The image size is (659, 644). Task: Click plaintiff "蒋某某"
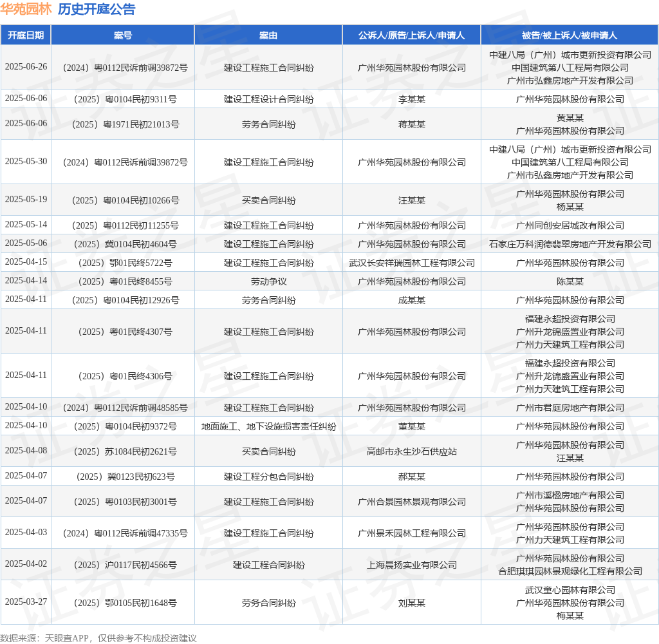click(411, 124)
